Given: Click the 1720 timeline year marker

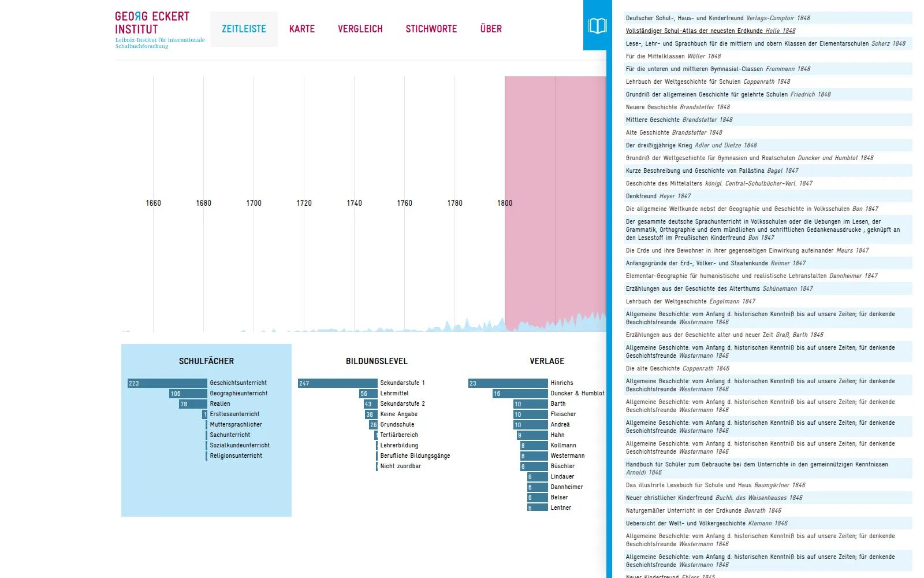Looking at the screenshot, I should [x=304, y=203].
